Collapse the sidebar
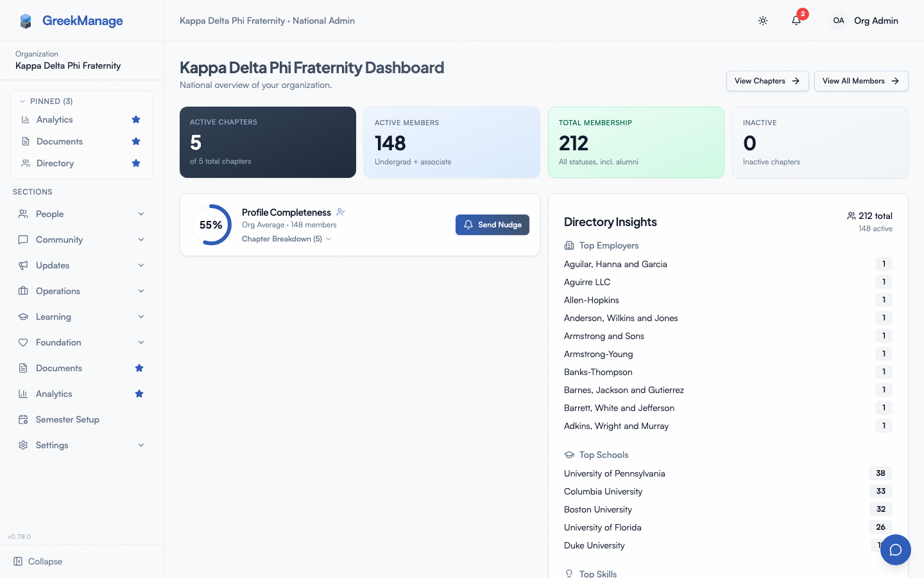924x578 pixels. [38, 561]
